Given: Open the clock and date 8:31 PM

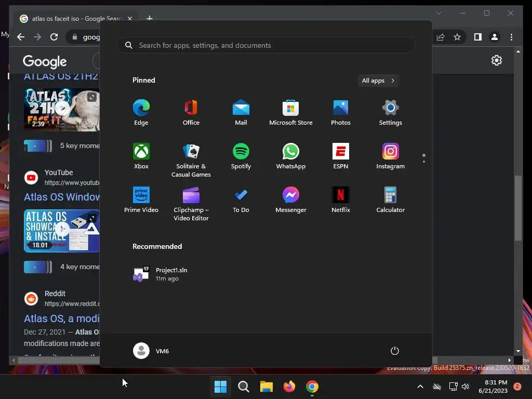Looking at the screenshot, I should click(x=493, y=387).
